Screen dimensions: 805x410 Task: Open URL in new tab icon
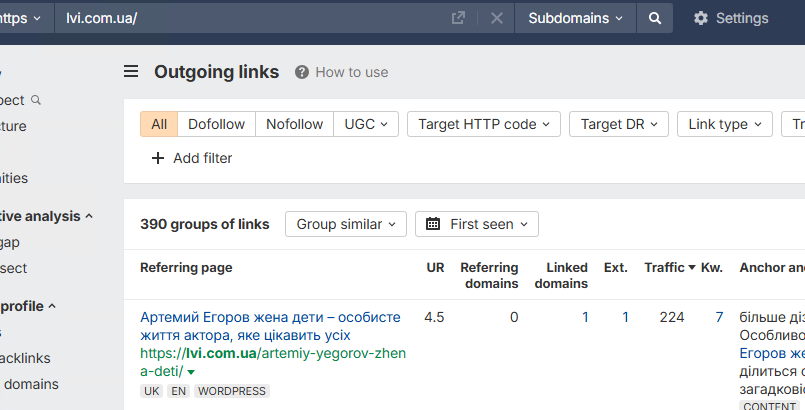(458, 18)
